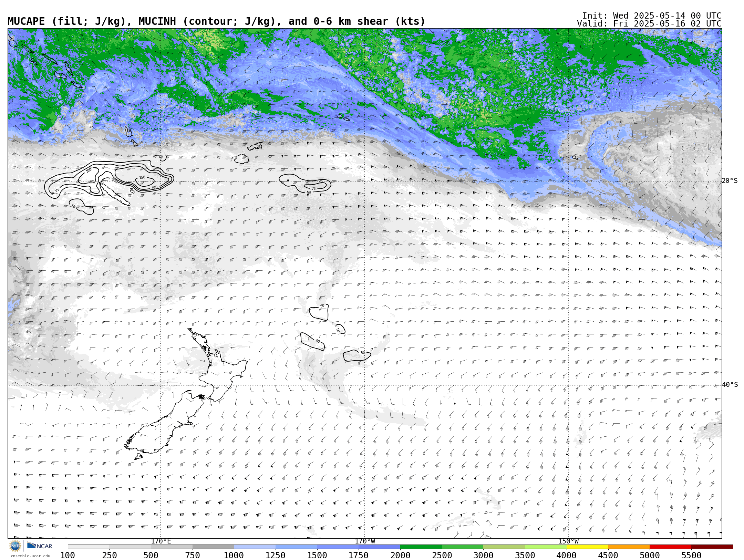Pick the dark grey 750-1000 colorbar segment
Viewport: 744px width, 560px height.
pos(213,547)
